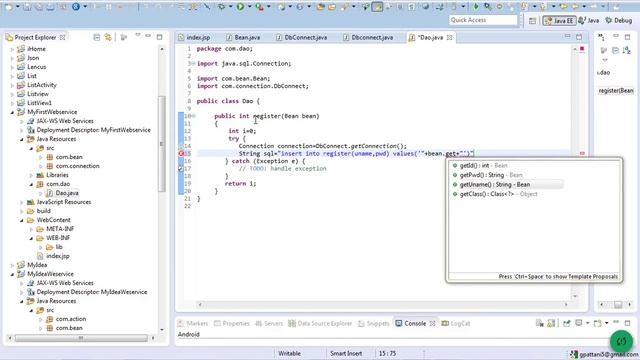The height and width of the screenshot is (360, 640).
Task: Expand folded imports at line 3
Action: click(192, 64)
